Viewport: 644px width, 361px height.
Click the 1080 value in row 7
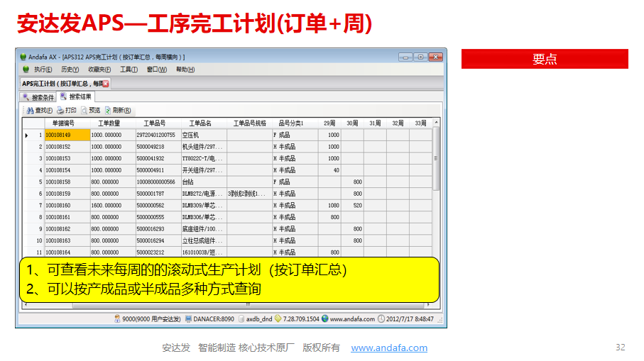point(334,206)
